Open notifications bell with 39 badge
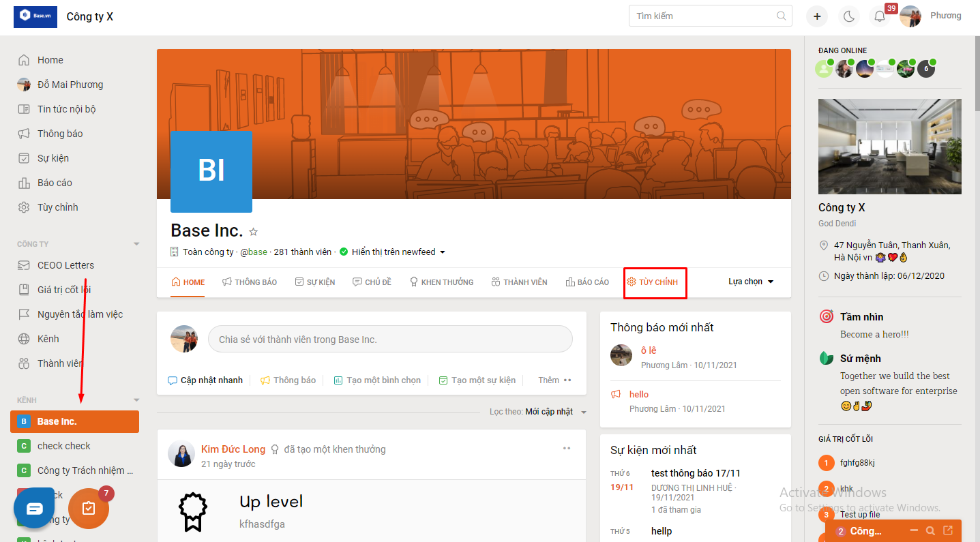Image resolution: width=980 pixels, height=542 pixels. (x=880, y=16)
